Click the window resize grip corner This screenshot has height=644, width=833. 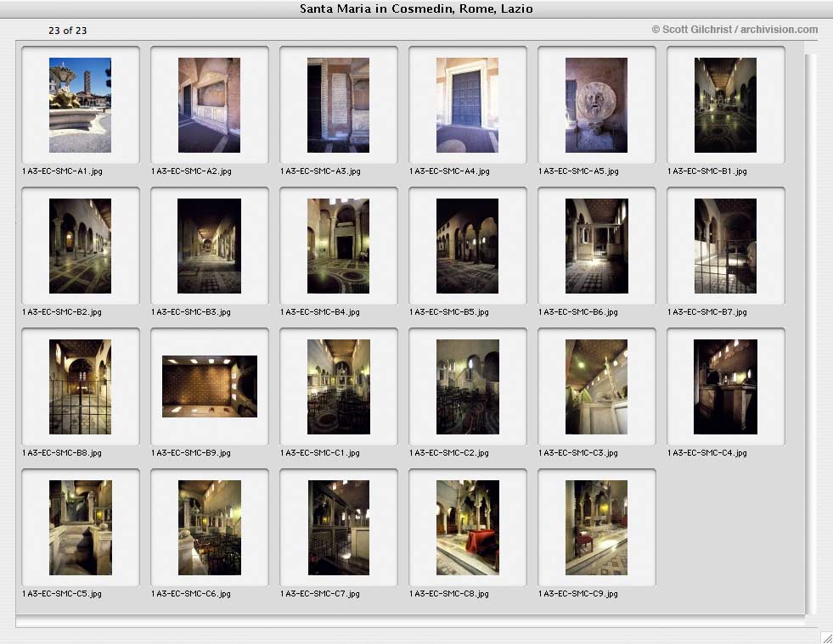(x=826, y=637)
